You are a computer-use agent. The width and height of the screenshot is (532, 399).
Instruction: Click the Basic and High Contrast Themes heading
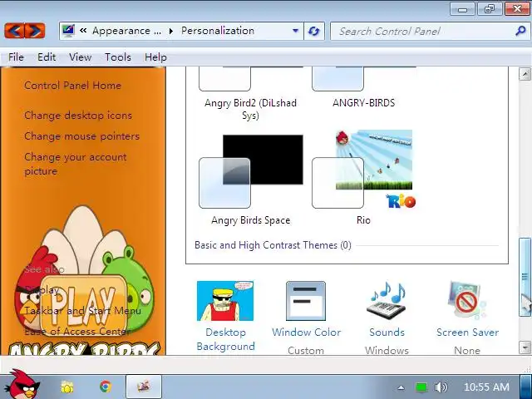point(273,245)
